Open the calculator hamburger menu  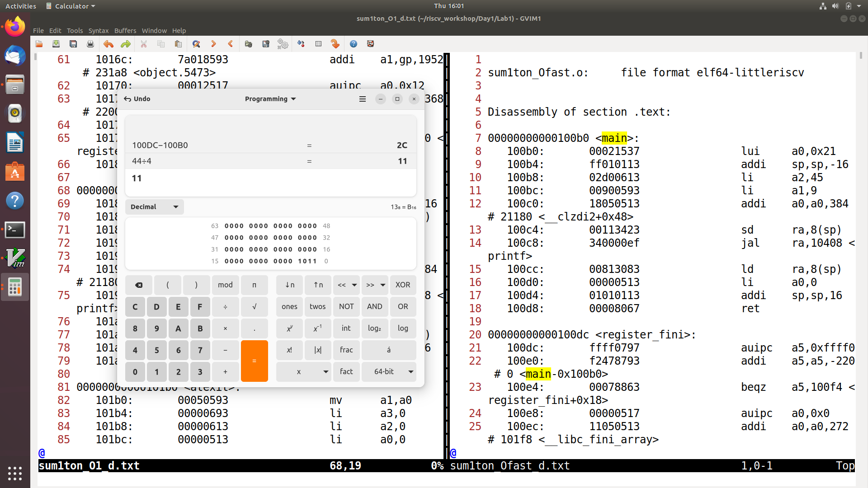point(362,99)
